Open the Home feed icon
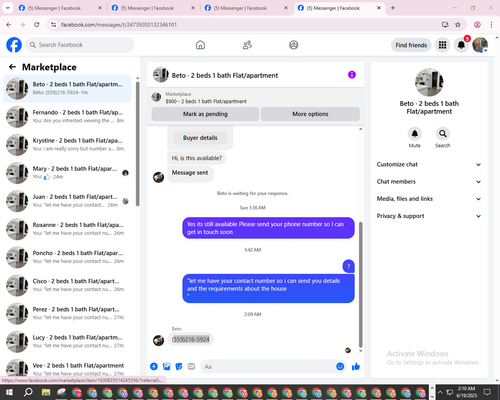This screenshot has width=500, height=400. click(x=200, y=45)
